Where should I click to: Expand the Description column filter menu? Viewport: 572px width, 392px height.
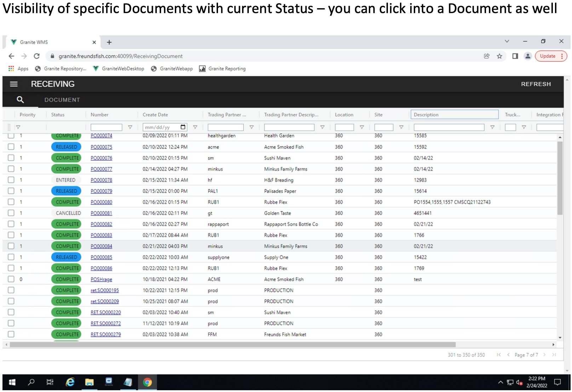coord(492,127)
